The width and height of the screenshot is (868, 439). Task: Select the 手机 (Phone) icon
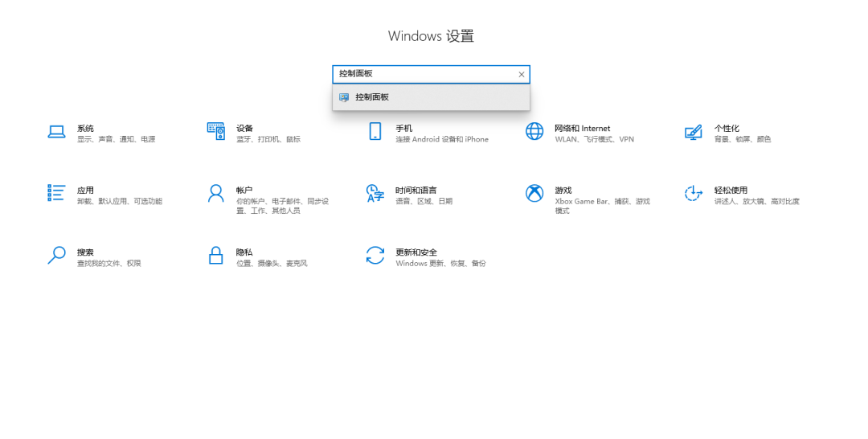[375, 132]
